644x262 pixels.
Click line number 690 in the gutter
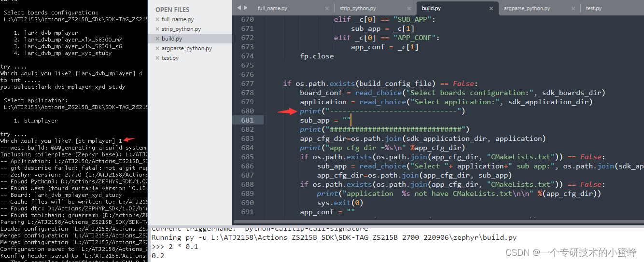pyautogui.click(x=247, y=203)
